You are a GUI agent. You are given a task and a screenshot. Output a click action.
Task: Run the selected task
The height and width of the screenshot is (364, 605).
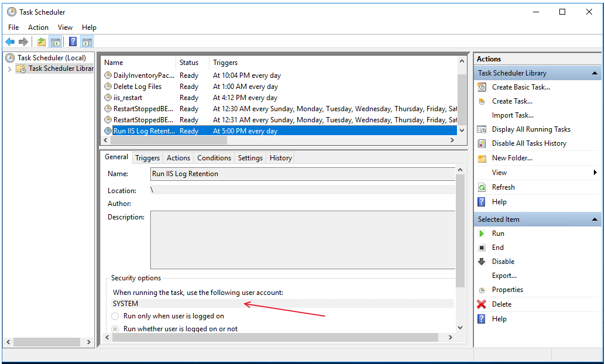pos(498,233)
